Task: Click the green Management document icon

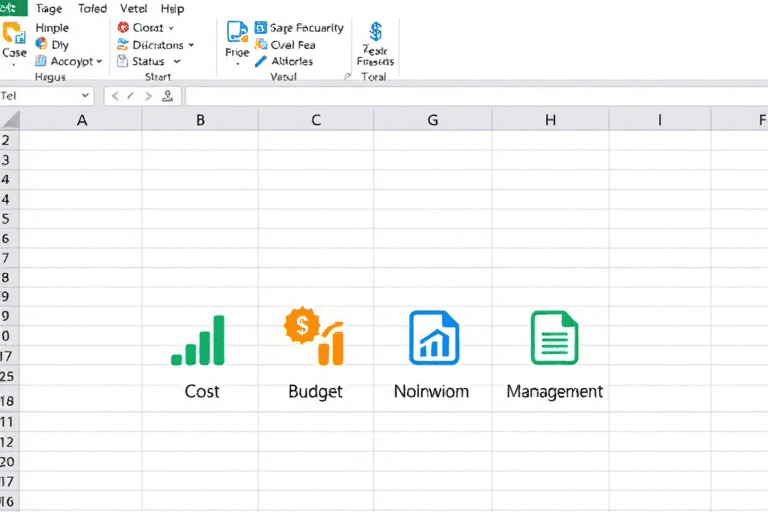Action: coord(554,337)
